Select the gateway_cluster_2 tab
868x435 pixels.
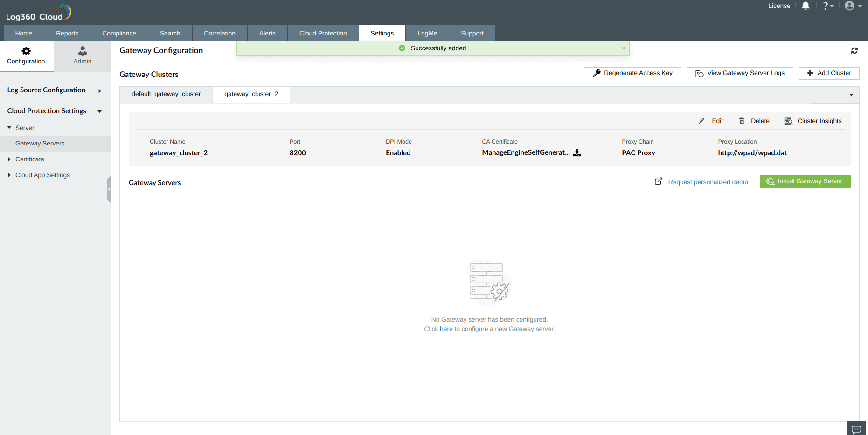(x=251, y=94)
